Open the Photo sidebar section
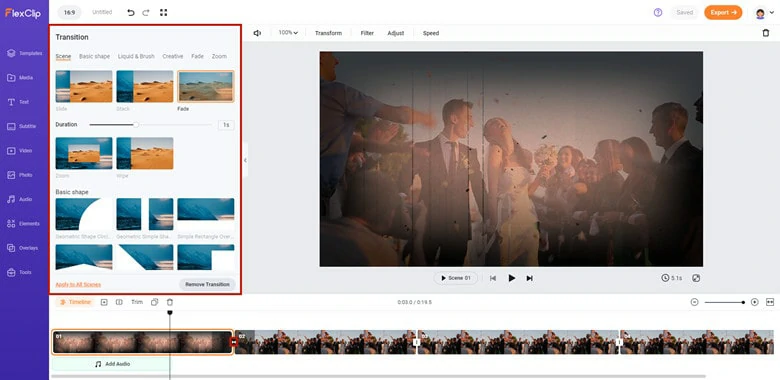Viewport: 780px width, 380px height. tap(19, 175)
